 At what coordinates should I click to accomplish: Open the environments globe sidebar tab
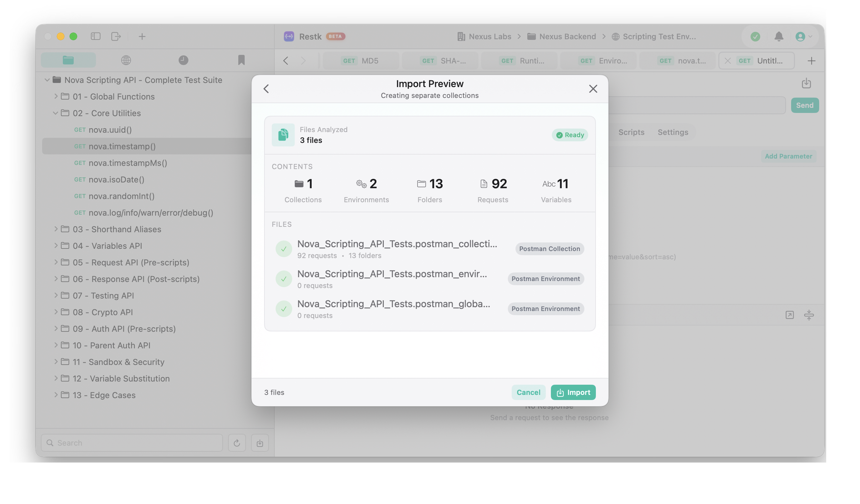pyautogui.click(x=126, y=60)
